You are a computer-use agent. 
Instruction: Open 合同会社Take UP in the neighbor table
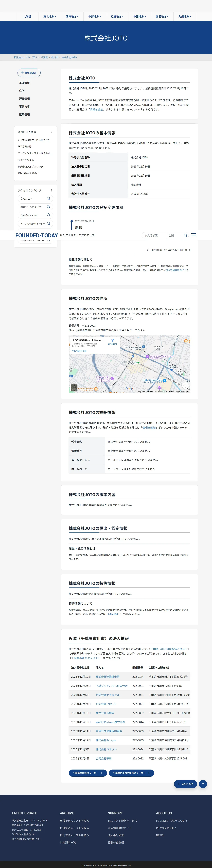[106, 704]
